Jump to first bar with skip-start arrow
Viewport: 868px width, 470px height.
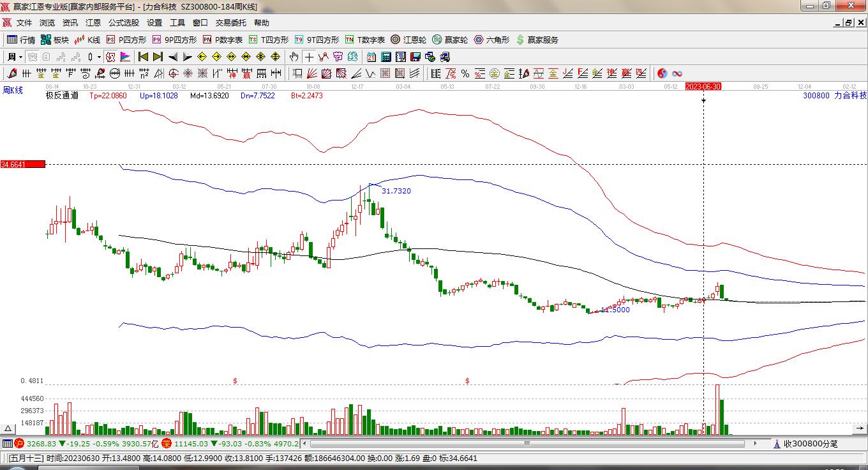coord(143,57)
